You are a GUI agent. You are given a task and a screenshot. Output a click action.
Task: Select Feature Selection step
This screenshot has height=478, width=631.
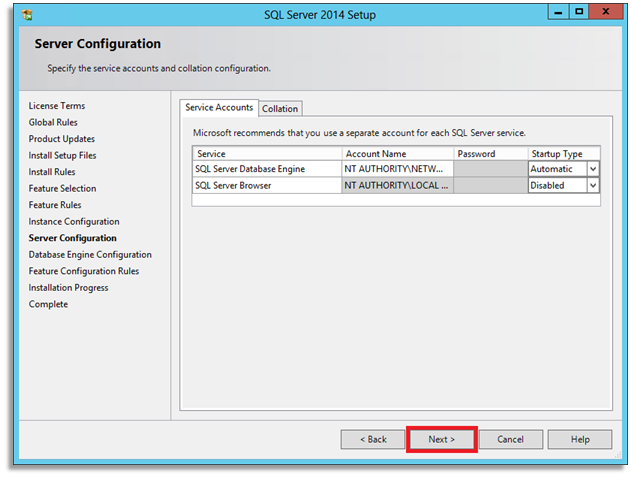pos(62,188)
